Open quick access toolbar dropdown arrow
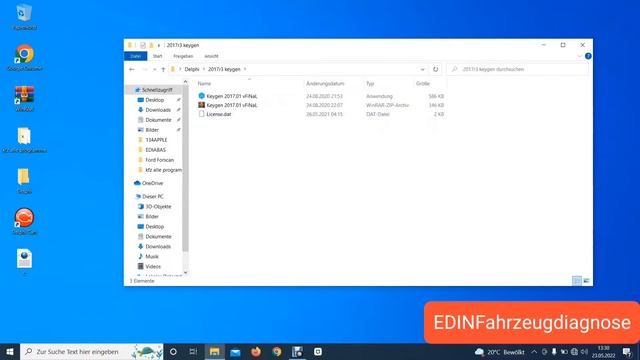Viewport: 640px width, 360px height. [x=159, y=45]
